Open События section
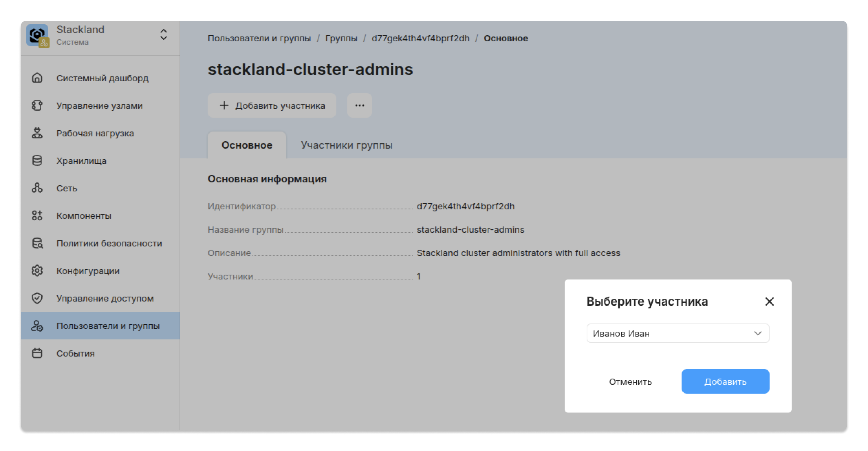Screen dimensions: 868x451 click(x=100, y=353)
